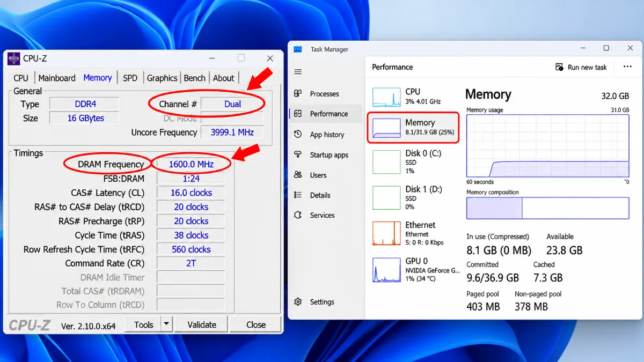This screenshot has height=362, width=644.
Task: Click the Startup apps icon
Action: click(x=298, y=155)
